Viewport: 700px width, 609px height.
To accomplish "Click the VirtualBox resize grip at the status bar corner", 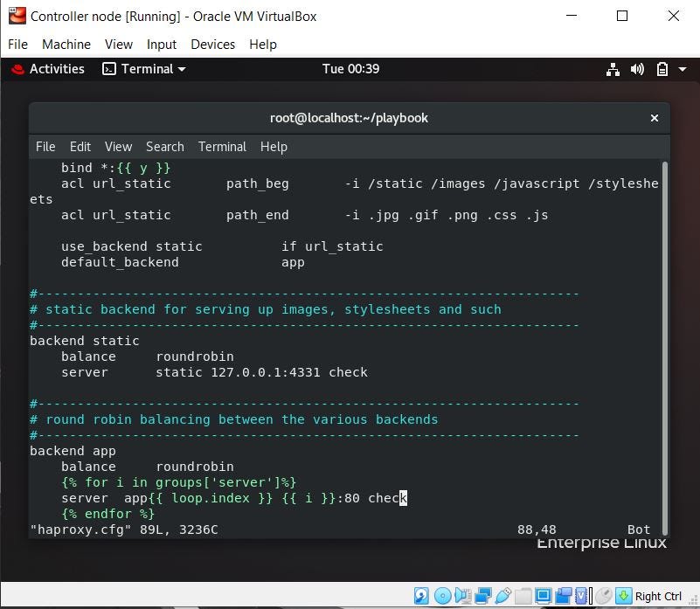I will (693, 601).
